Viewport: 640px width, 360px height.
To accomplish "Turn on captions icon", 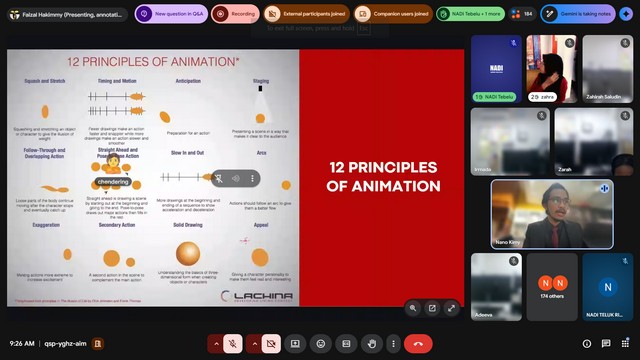I will pyautogui.click(x=346, y=344).
